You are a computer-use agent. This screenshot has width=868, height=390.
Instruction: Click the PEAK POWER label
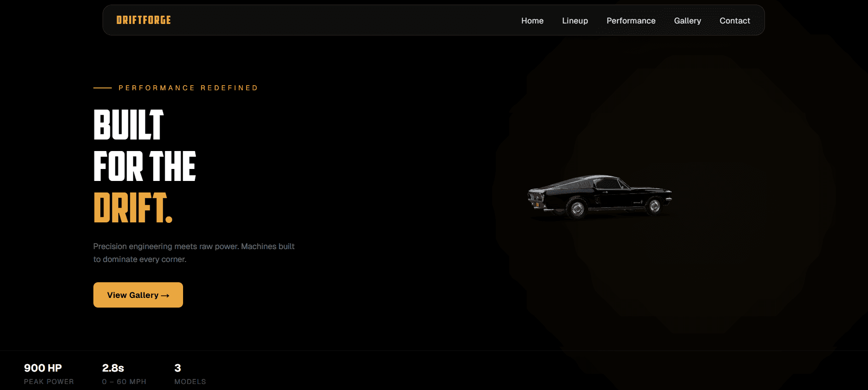pyautogui.click(x=49, y=382)
